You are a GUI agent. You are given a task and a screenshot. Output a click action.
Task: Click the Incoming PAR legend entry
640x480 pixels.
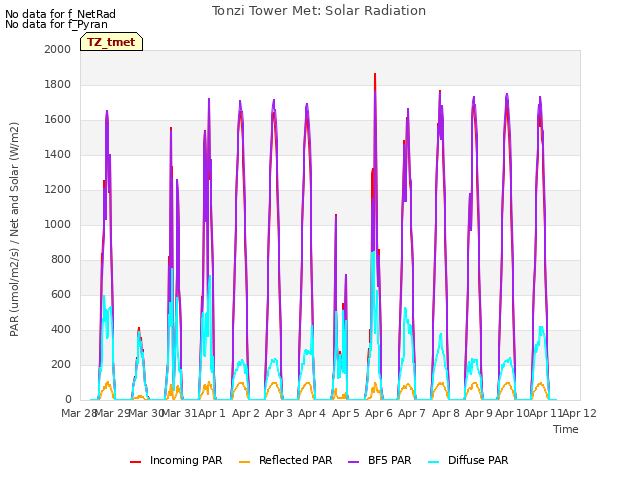pyautogui.click(x=176, y=460)
